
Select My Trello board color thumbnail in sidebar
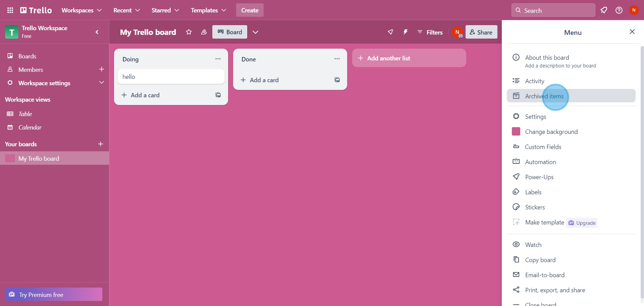pos(10,158)
